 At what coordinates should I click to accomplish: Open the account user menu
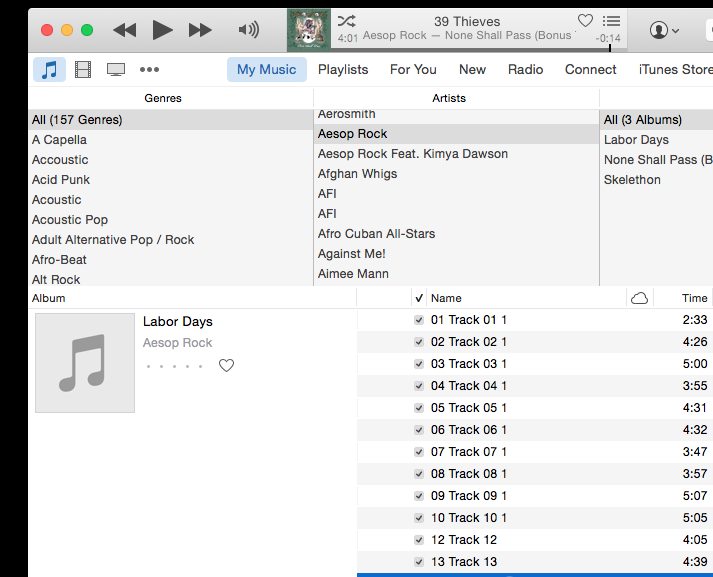coord(664,30)
